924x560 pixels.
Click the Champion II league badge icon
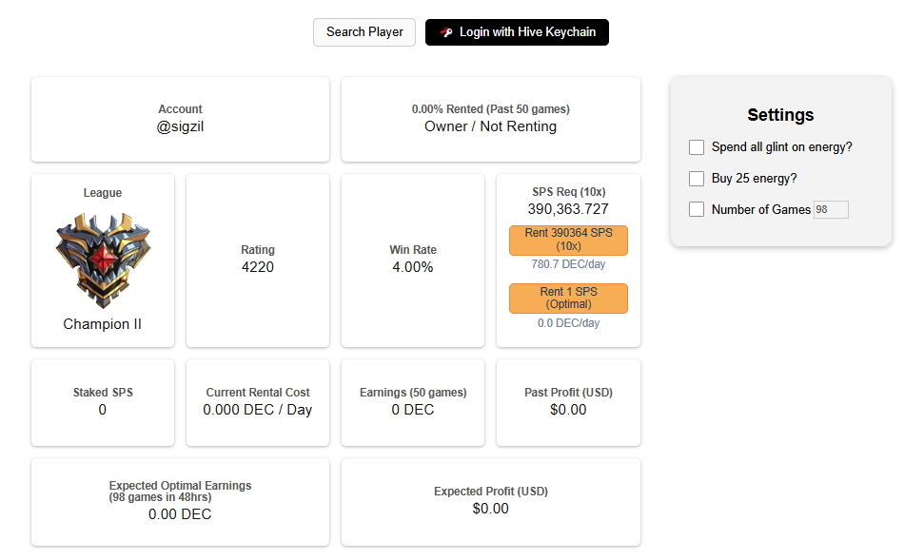coord(103,261)
